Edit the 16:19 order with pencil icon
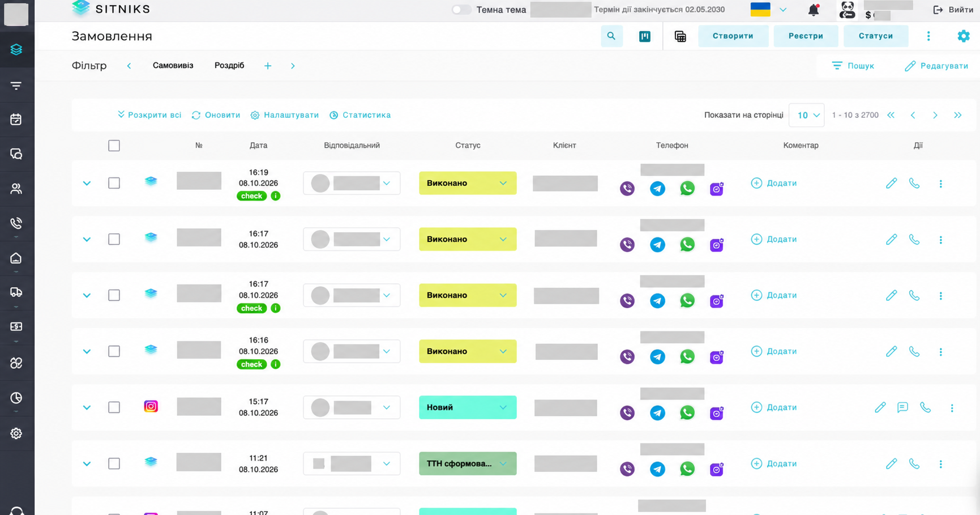 (892, 183)
